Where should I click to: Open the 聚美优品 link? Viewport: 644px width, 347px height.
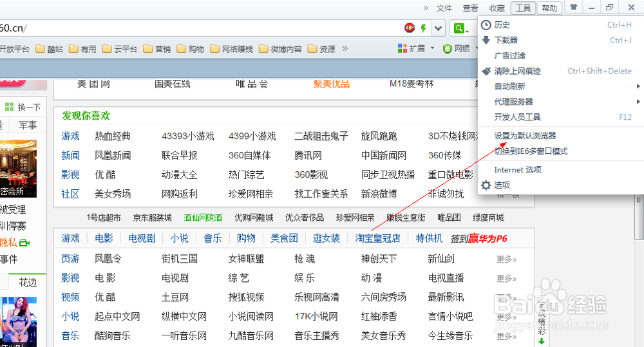click(332, 84)
